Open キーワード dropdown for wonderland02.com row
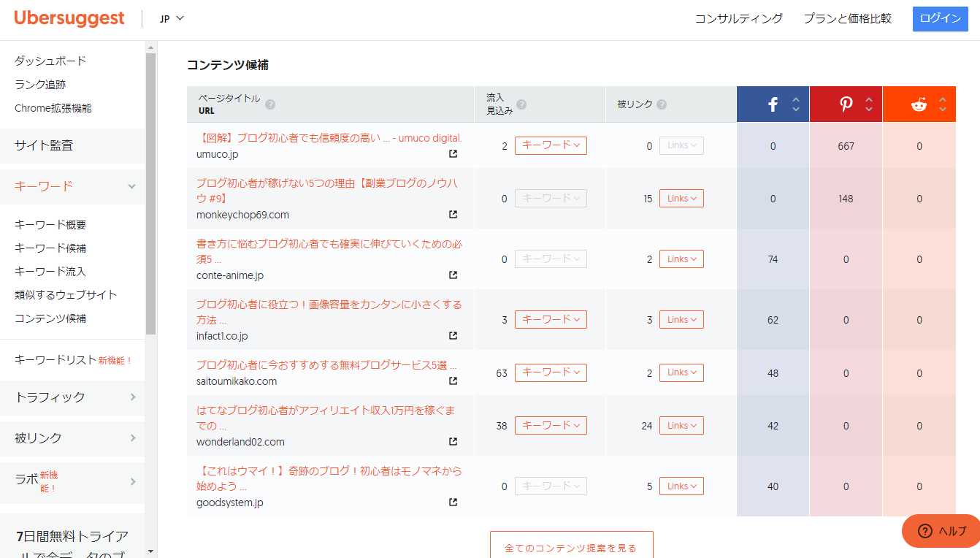 pos(551,425)
